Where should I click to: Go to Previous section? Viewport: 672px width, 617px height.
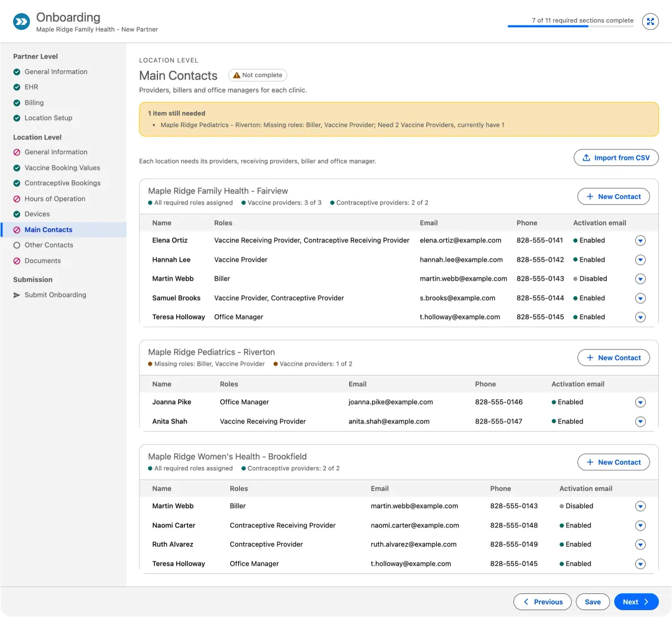pos(542,601)
